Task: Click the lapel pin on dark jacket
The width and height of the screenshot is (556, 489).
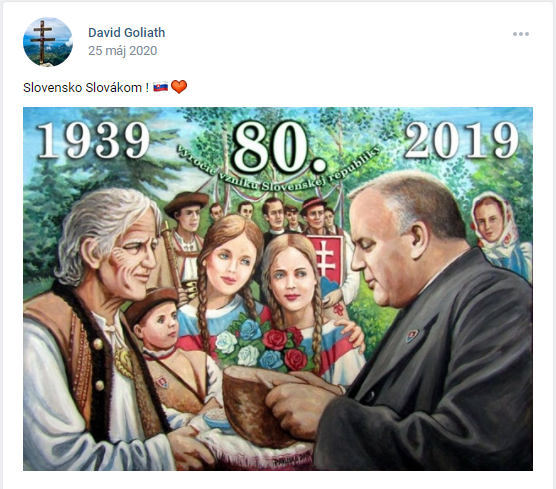Action: tap(411, 335)
